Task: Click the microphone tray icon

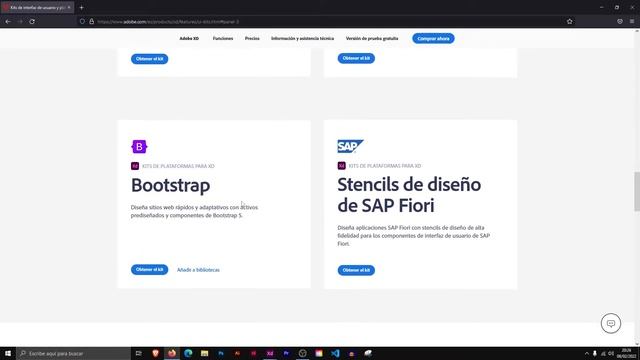Action: [595, 353]
